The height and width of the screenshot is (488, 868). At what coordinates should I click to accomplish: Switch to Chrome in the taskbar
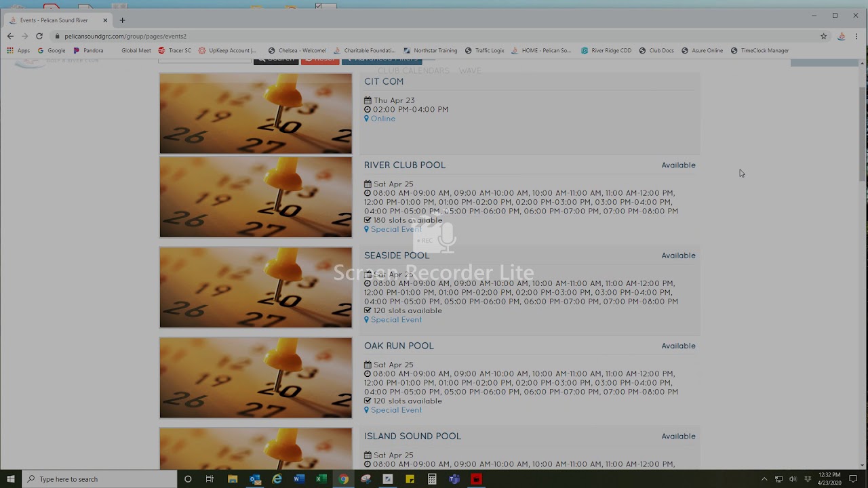tap(344, 479)
